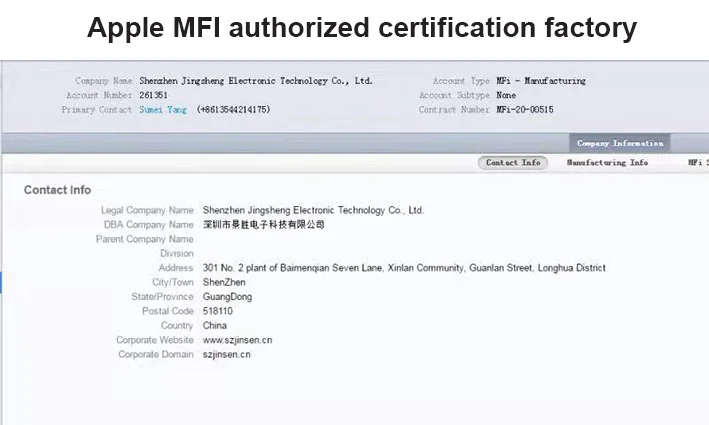Viewport: 709px width, 425px height.
Task: Select country value China
Action: click(x=215, y=326)
